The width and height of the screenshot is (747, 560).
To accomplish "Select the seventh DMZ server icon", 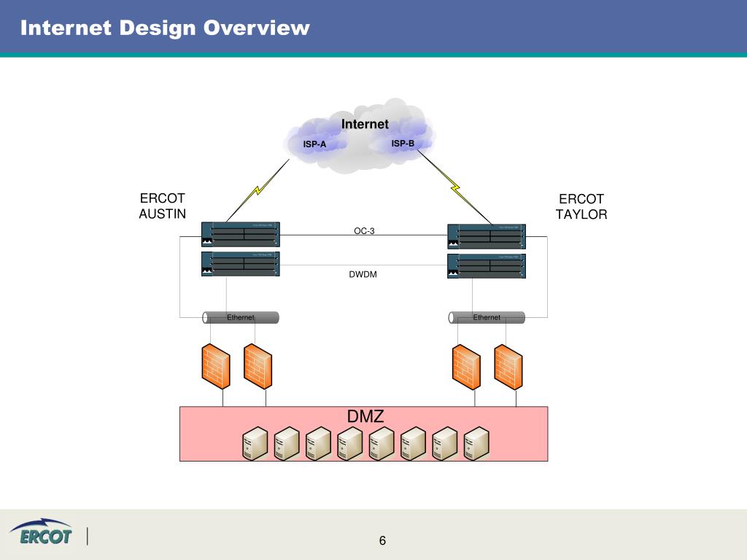I will (445, 443).
